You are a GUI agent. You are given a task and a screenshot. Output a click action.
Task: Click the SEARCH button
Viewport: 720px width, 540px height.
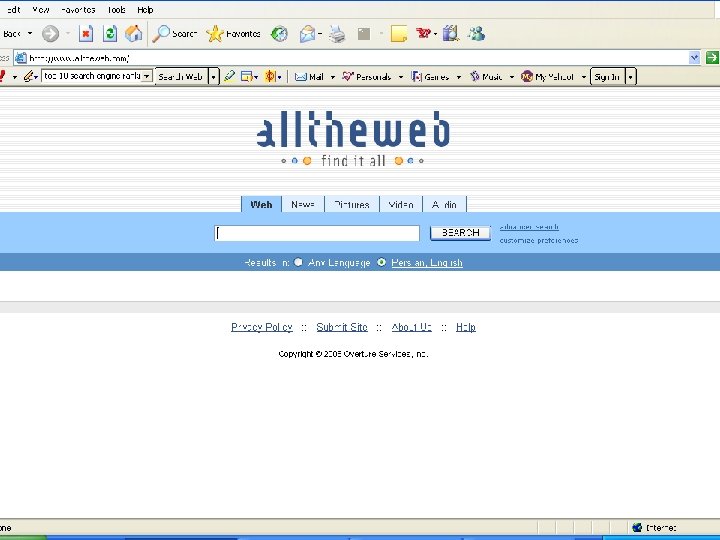pyautogui.click(x=460, y=233)
